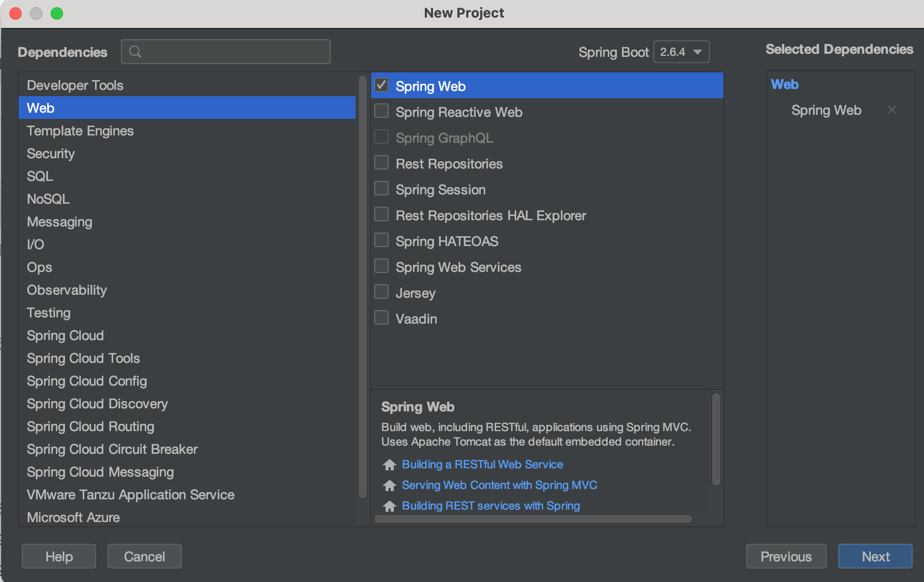Select the Developer Tools category
This screenshot has height=582, width=924.
point(75,85)
